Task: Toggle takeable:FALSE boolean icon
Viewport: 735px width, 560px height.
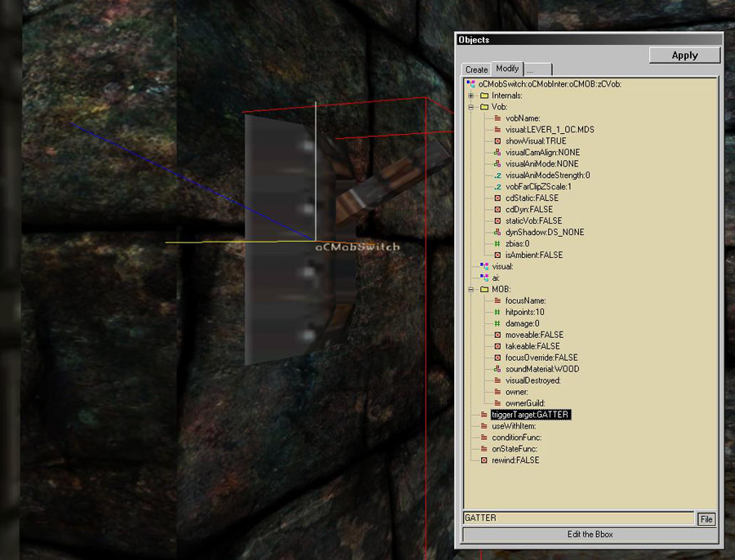Action: click(x=497, y=346)
